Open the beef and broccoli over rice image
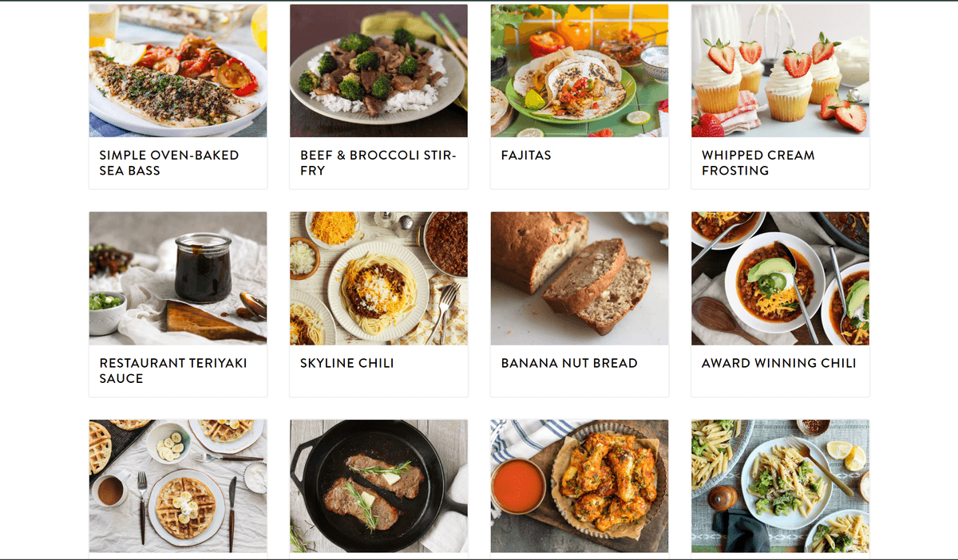This screenshot has width=958, height=560. (378, 70)
